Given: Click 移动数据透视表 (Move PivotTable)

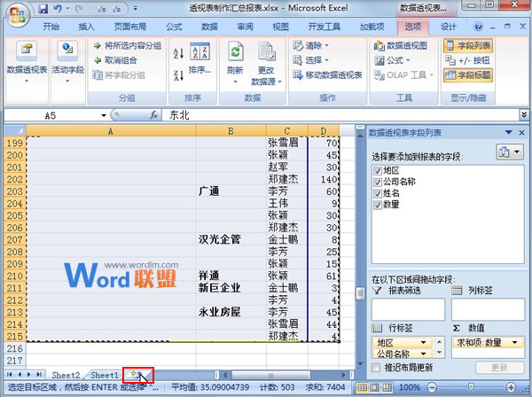Looking at the screenshot, I should point(327,75).
